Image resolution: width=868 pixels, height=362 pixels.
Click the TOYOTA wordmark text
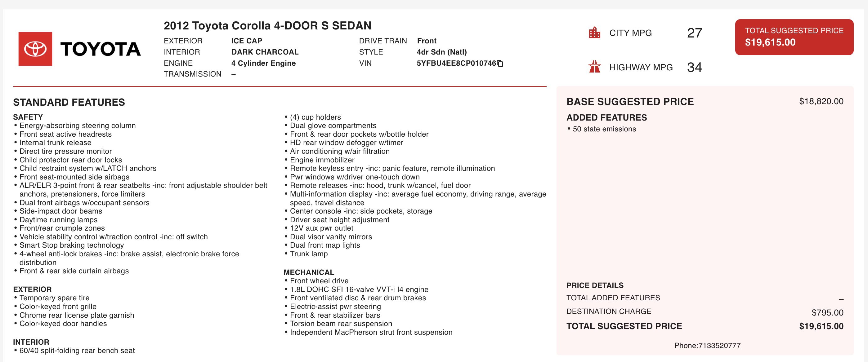(x=101, y=49)
